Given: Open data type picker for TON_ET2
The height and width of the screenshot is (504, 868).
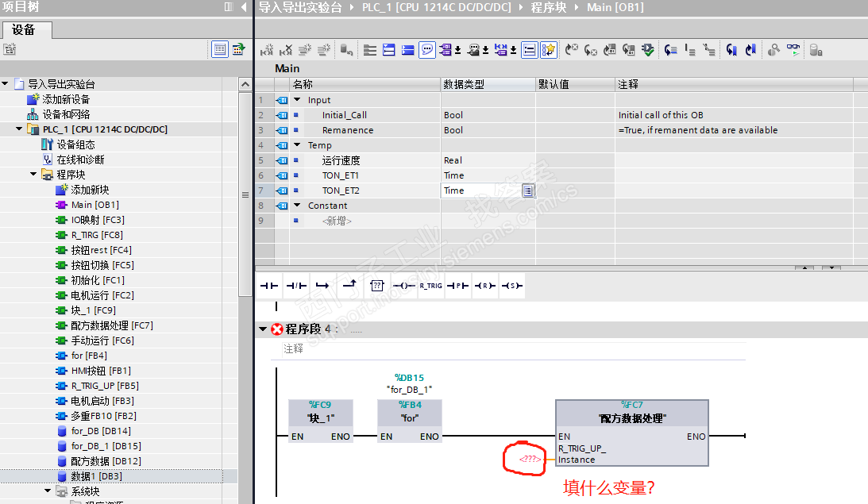Looking at the screenshot, I should (528, 190).
